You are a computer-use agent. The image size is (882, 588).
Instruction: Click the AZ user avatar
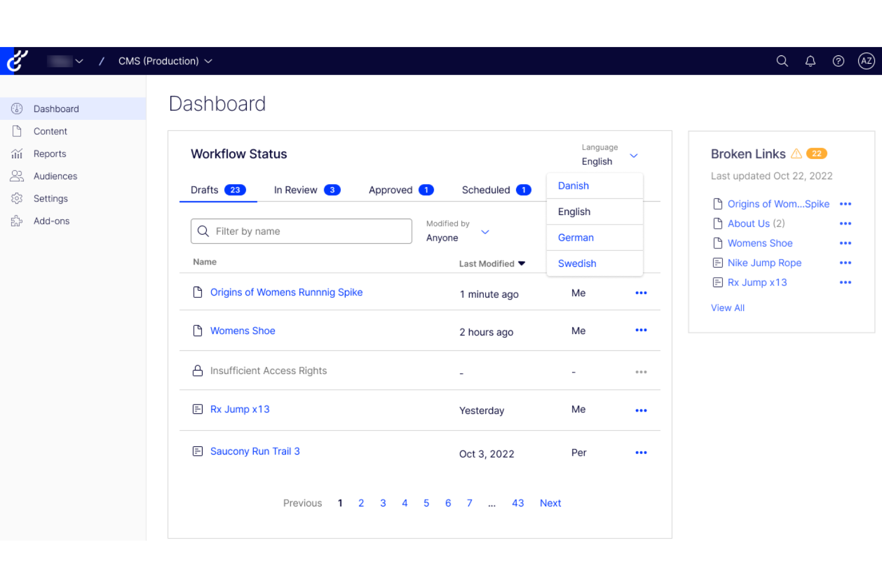[866, 61]
